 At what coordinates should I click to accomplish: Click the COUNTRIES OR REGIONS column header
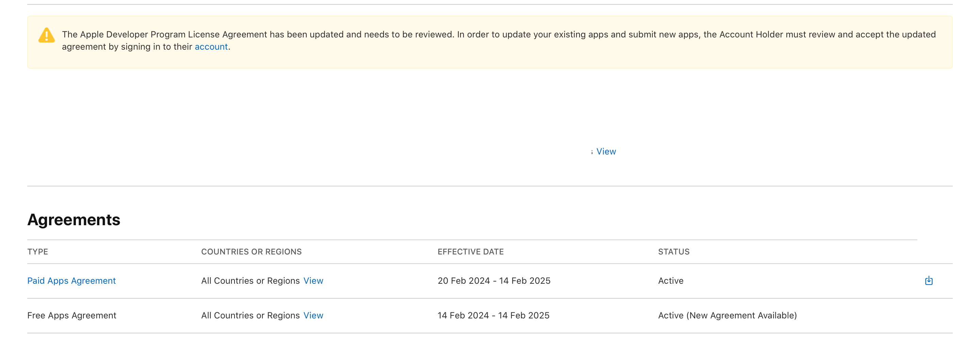(251, 251)
